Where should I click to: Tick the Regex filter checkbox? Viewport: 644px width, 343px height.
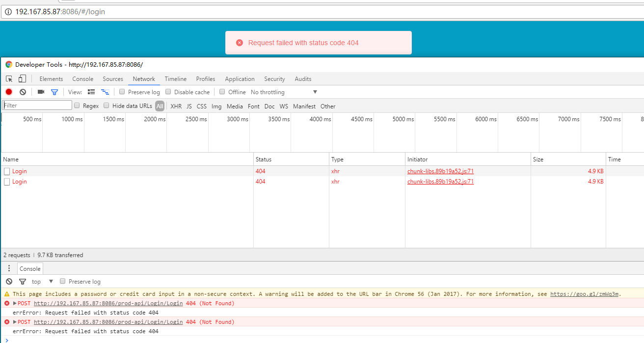click(x=77, y=106)
